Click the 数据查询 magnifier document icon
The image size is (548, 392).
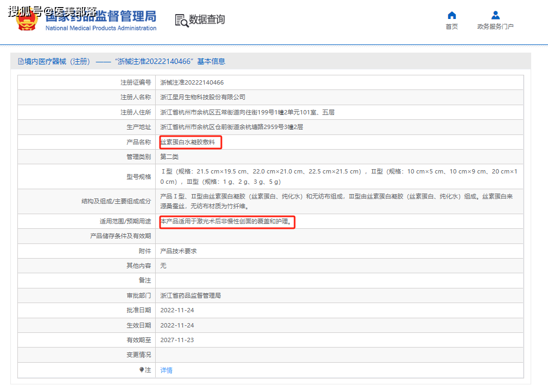point(181,20)
